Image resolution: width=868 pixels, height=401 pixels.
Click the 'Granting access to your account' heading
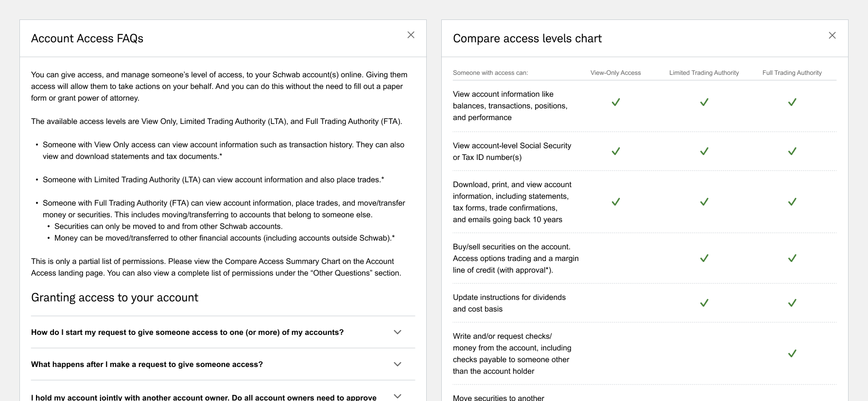[115, 297]
